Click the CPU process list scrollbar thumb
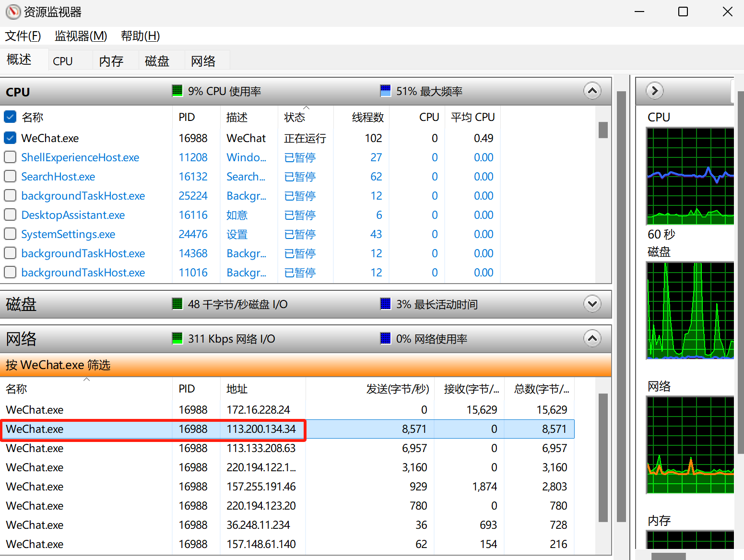 [x=603, y=130]
